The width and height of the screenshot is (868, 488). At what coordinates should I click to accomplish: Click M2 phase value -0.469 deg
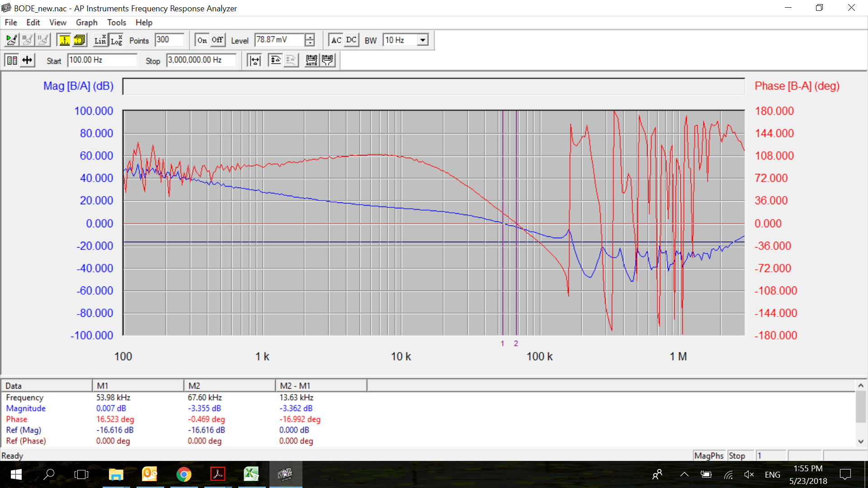[x=207, y=419]
